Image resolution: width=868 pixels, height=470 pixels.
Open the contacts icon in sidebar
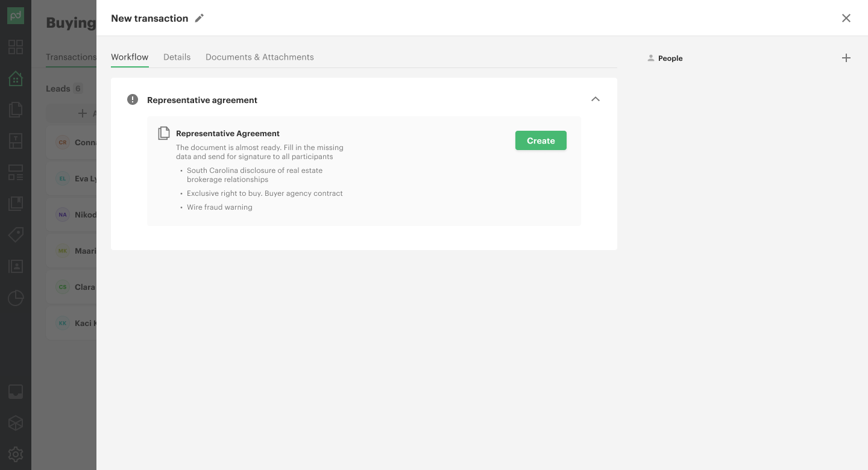click(16, 266)
